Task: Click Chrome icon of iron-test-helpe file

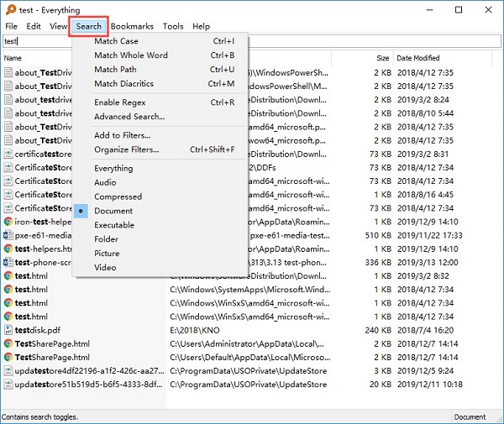Action: (x=8, y=222)
